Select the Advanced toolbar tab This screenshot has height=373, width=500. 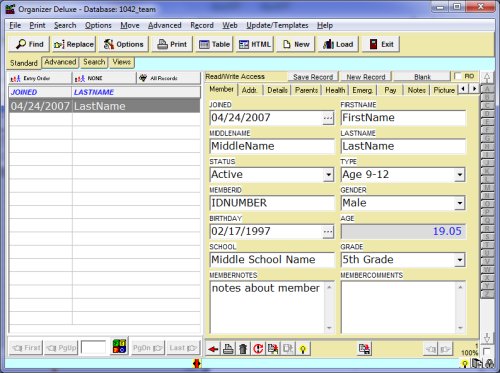60,62
